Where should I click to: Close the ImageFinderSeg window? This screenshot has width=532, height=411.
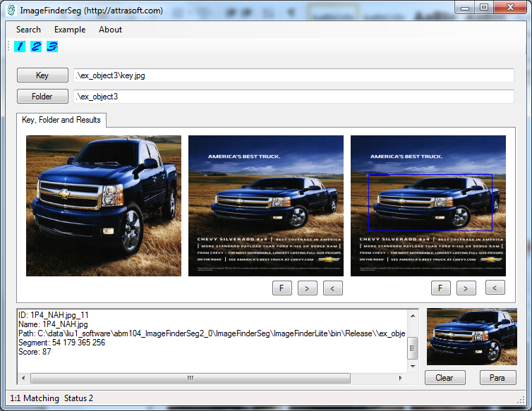point(511,8)
